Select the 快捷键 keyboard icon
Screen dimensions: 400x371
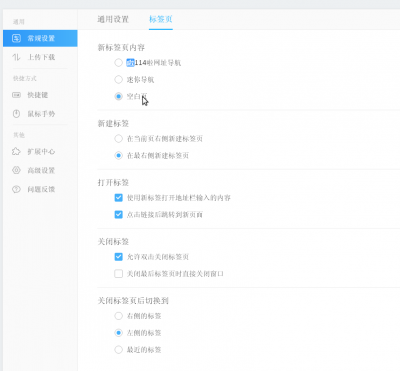pyautogui.click(x=16, y=95)
